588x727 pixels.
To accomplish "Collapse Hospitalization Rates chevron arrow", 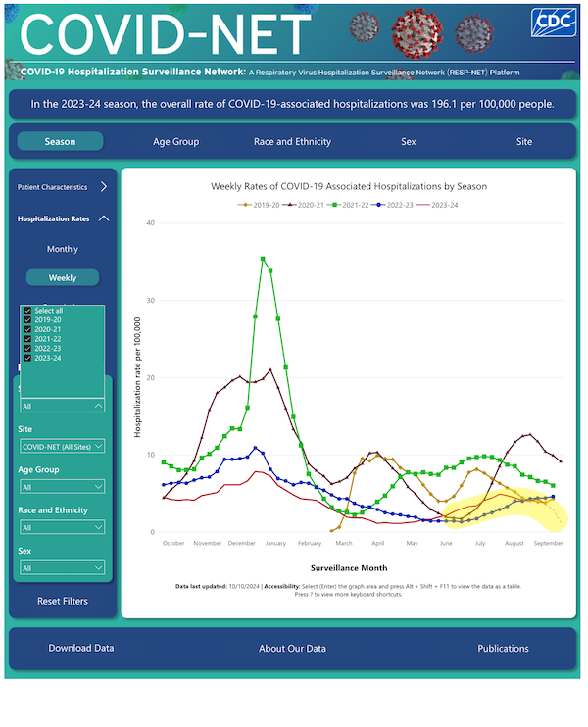I will tap(104, 218).
